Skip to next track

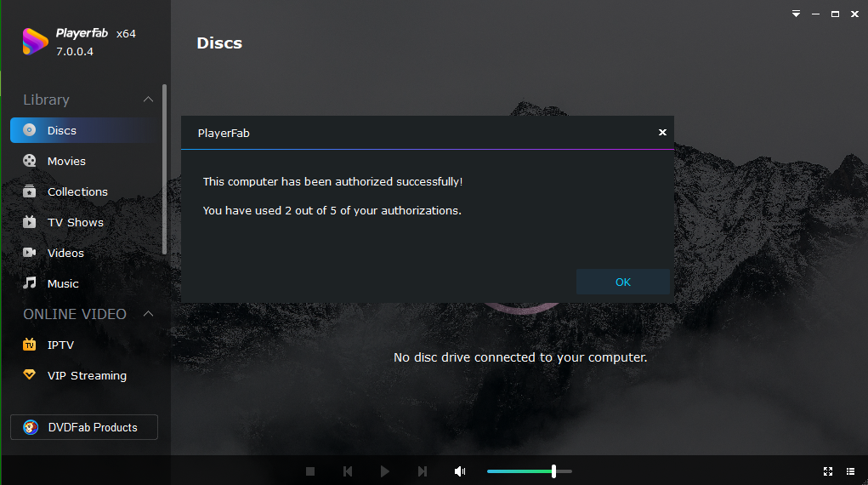tap(423, 471)
